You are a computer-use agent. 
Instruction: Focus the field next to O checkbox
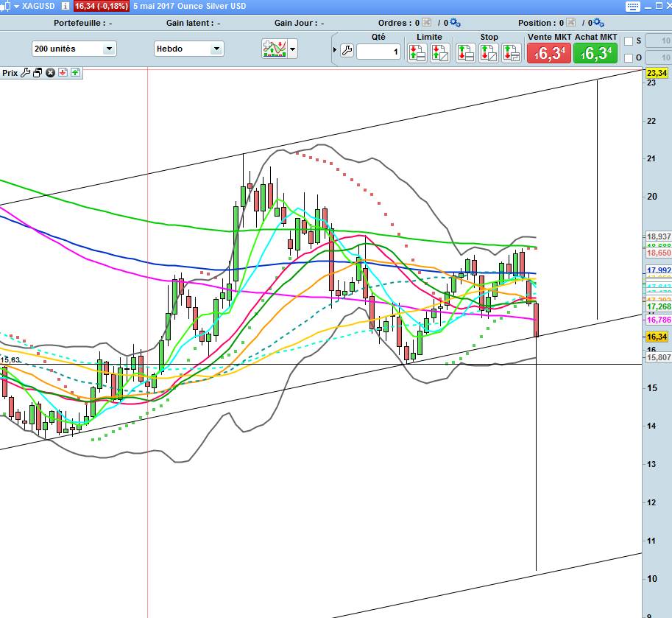658,57
